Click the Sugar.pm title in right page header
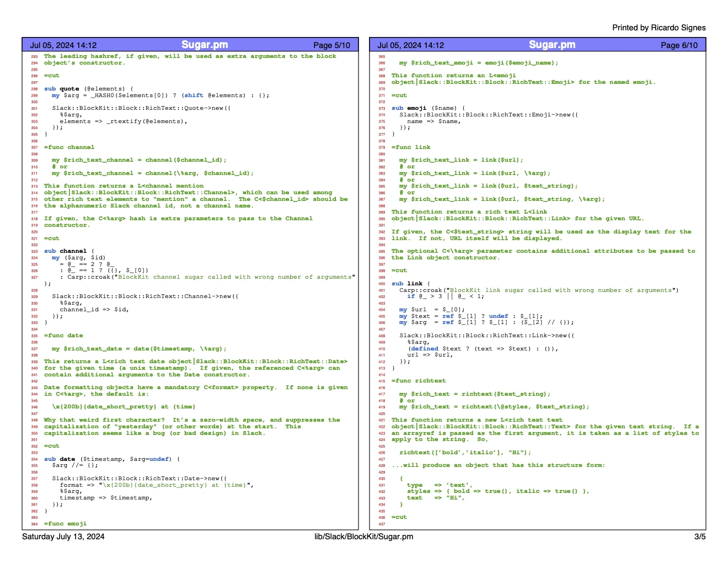Screen dimensions: 728x563 [x=552, y=45]
